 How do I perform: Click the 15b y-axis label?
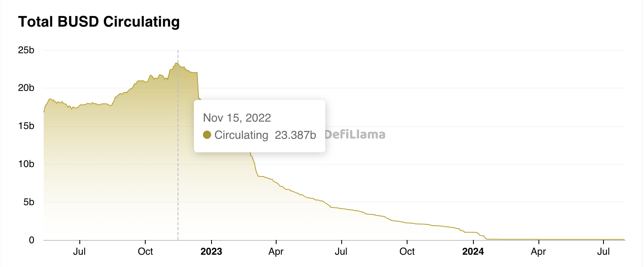[x=26, y=126]
